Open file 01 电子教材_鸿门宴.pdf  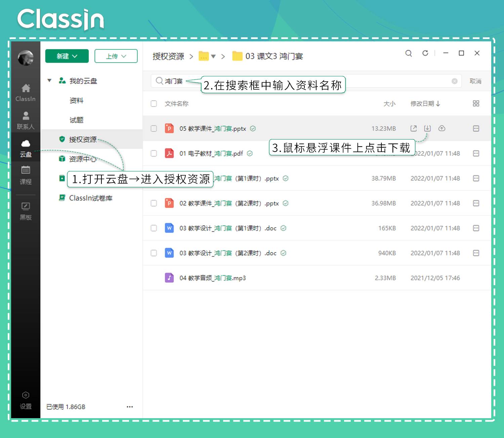(211, 153)
